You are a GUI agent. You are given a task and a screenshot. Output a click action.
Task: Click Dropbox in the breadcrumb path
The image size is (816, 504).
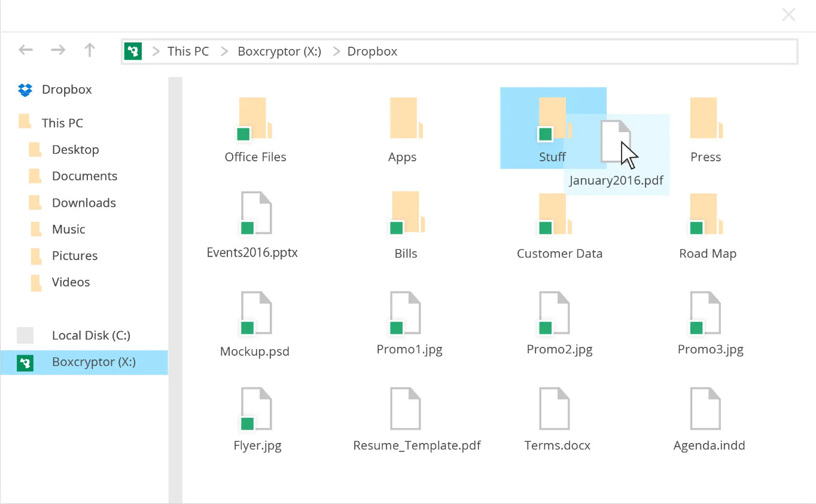click(x=372, y=51)
